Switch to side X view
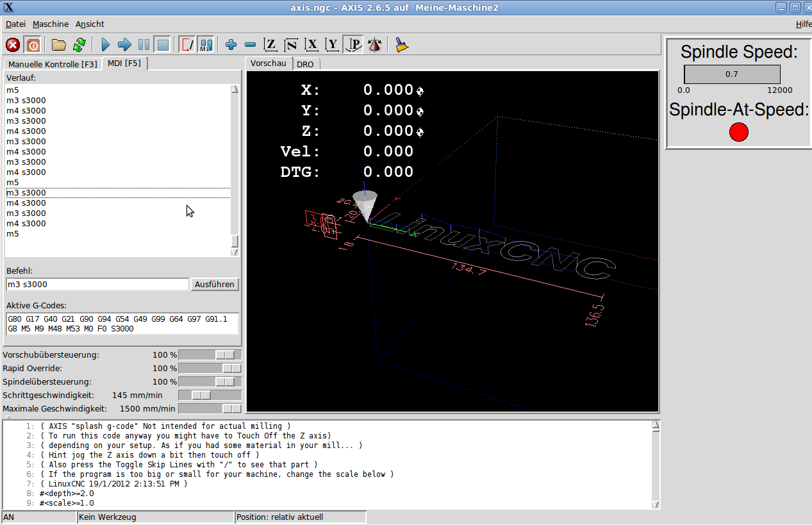This screenshot has height=525, width=812. [311, 45]
